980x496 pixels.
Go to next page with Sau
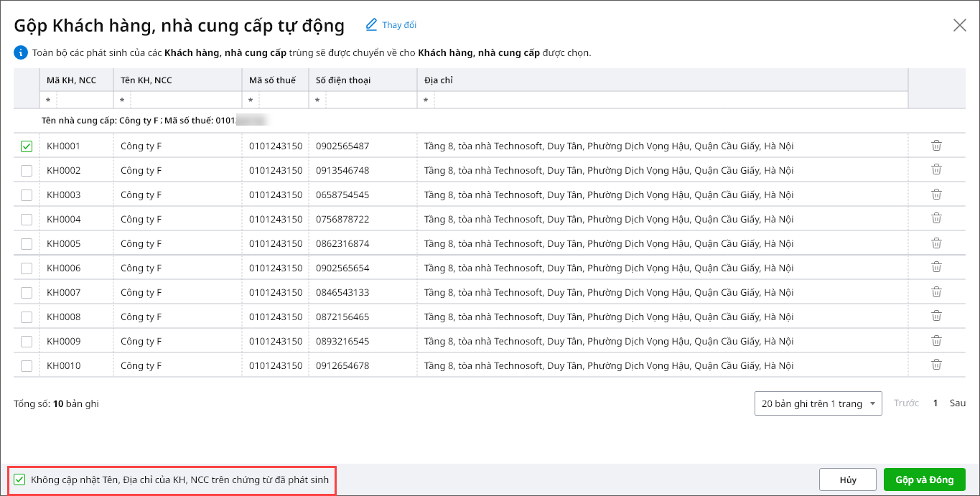(958, 403)
